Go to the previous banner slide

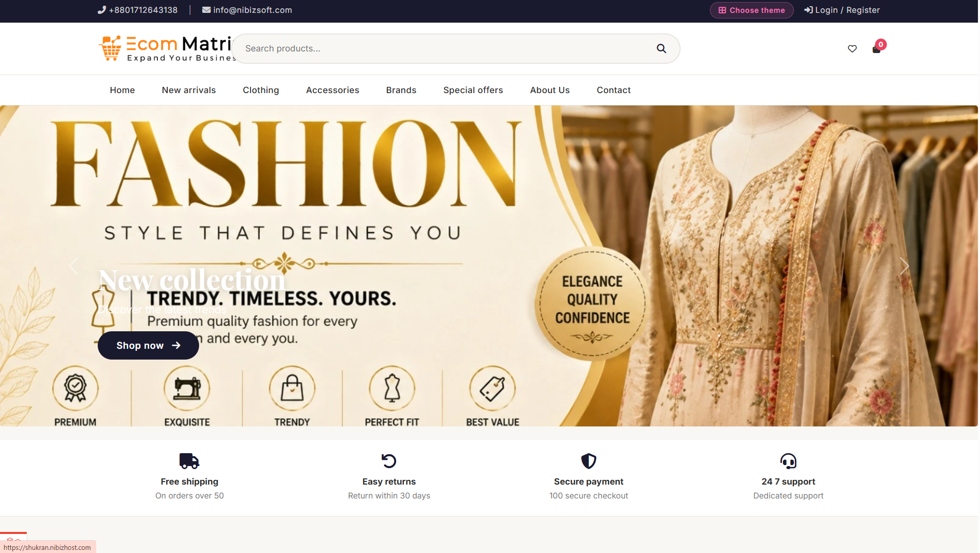pyautogui.click(x=74, y=266)
